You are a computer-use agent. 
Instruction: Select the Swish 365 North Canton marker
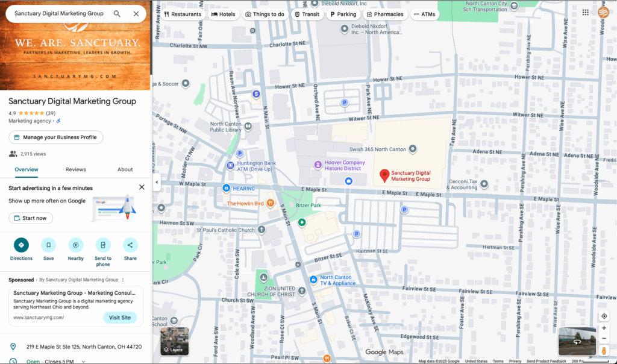point(412,149)
